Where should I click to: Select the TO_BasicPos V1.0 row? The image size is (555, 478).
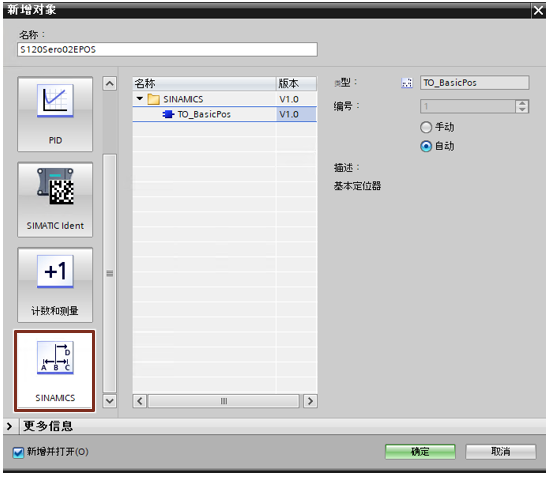click(x=224, y=114)
